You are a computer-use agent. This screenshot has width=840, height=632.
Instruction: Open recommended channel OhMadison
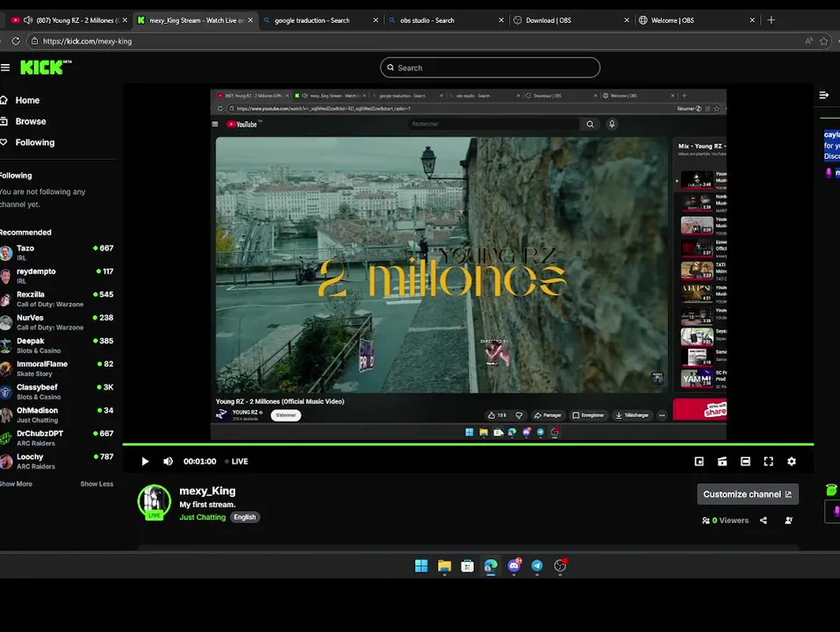click(57, 414)
